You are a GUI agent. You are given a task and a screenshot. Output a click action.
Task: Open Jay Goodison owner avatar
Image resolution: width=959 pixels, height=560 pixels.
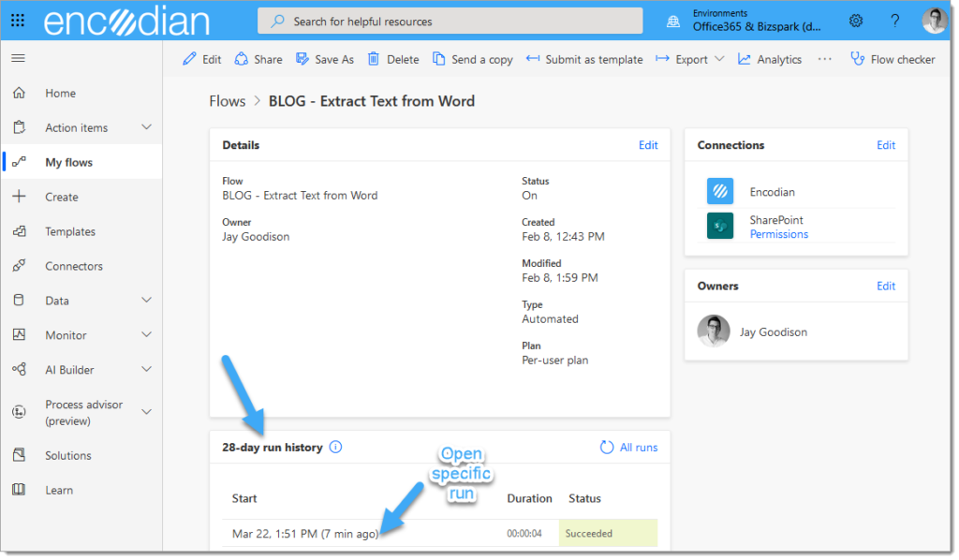pyautogui.click(x=714, y=332)
